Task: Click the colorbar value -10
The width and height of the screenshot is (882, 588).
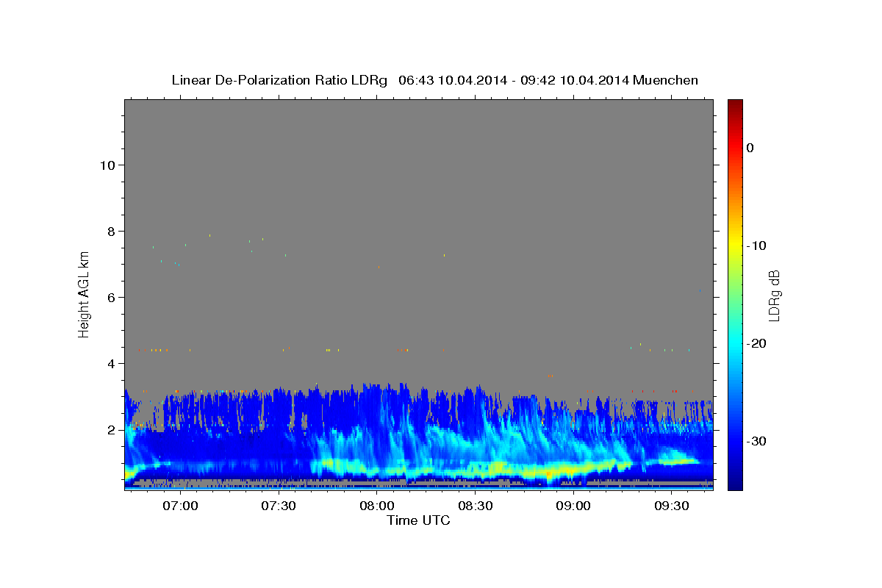Action: [757, 245]
